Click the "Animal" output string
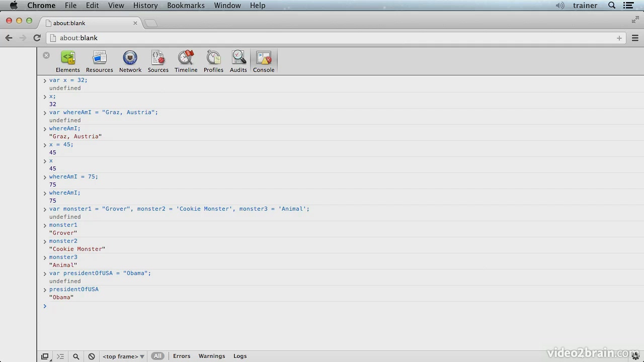Image resolution: width=644 pixels, height=362 pixels. (63, 265)
